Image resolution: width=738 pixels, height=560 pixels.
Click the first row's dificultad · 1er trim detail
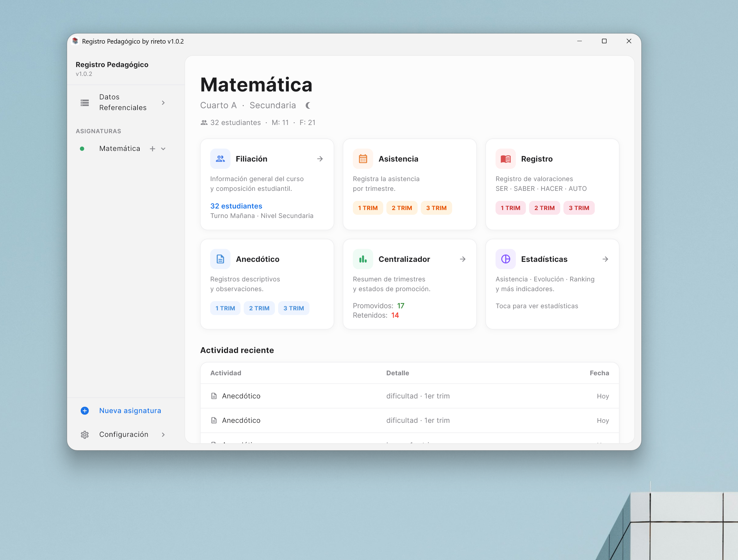pyautogui.click(x=418, y=396)
